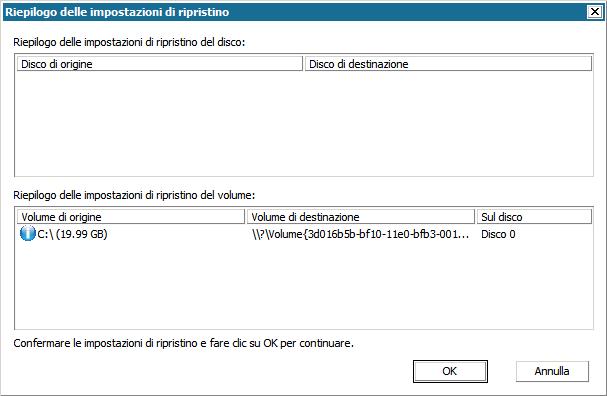Image resolution: width=607 pixels, height=396 pixels.
Task: Cancel the dialog with Annulla
Action: (x=552, y=371)
